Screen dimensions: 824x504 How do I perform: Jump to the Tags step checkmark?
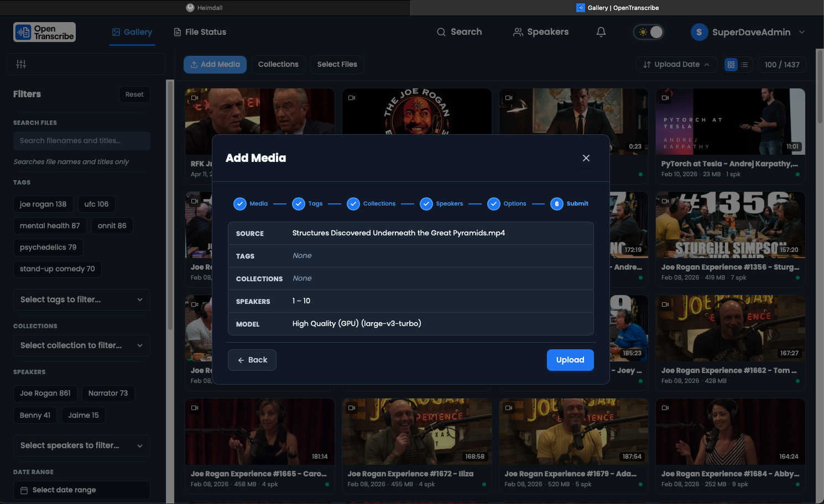click(299, 204)
